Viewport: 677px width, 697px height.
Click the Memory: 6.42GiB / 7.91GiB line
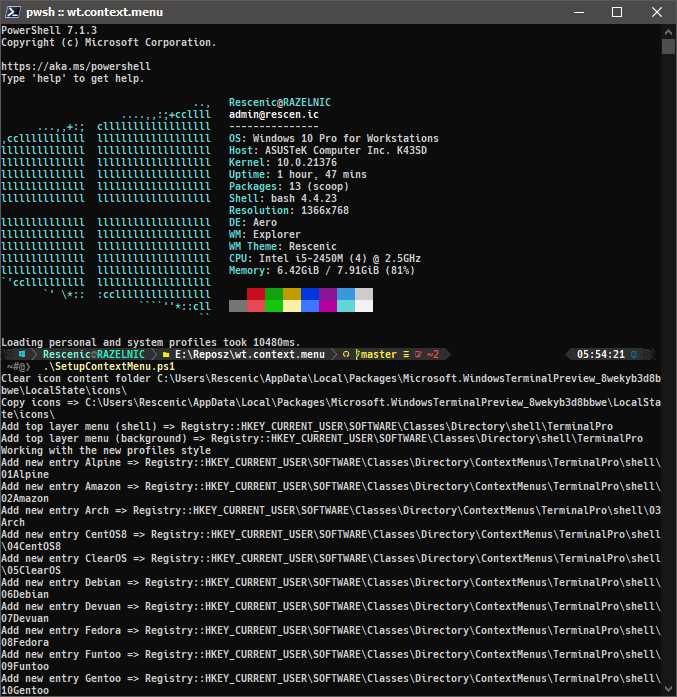(x=322, y=271)
